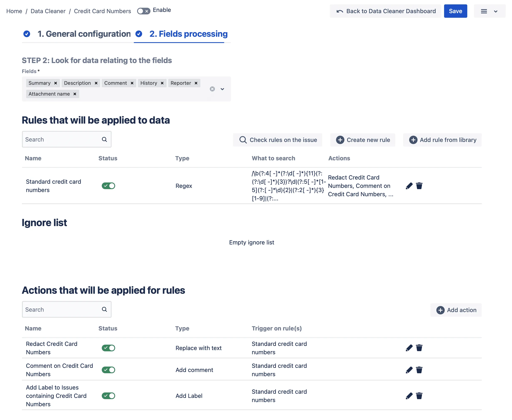
Task: Edit the Standard credit card numbers rule
Action: [409, 186]
